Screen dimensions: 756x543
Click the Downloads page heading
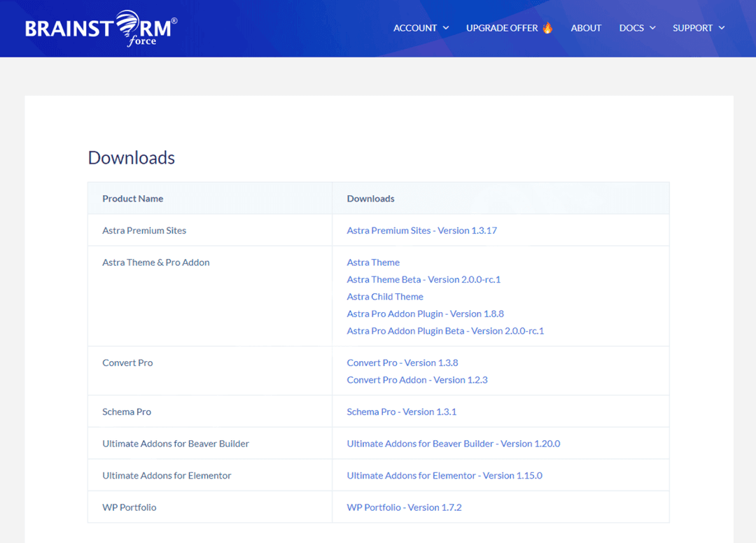tap(132, 158)
